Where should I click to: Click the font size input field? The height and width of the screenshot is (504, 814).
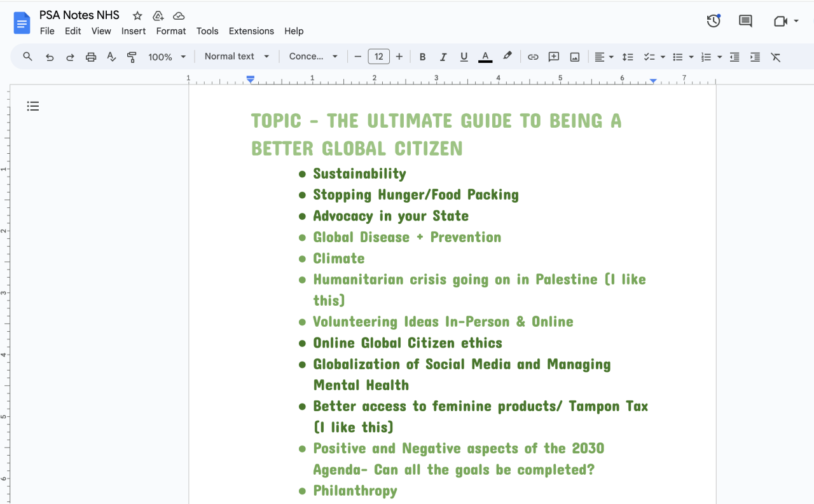click(378, 57)
